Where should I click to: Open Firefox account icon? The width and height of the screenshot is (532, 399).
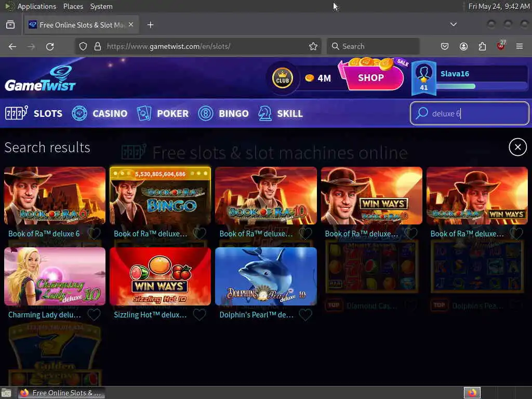click(463, 46)
